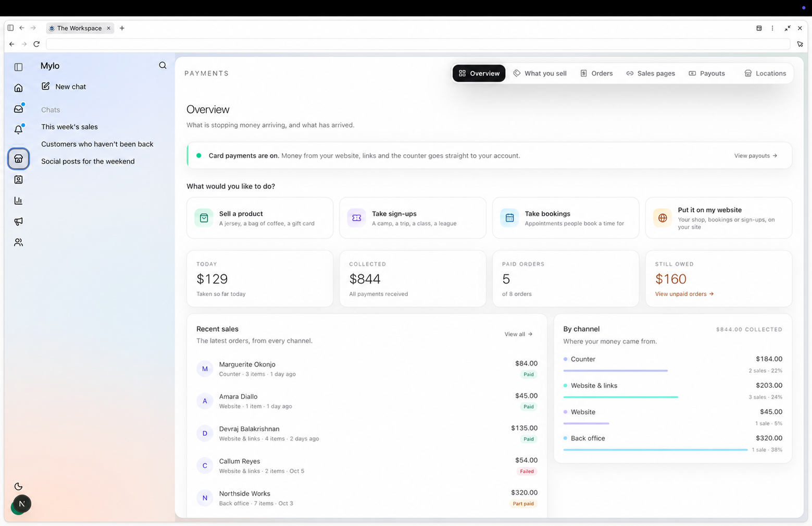Toggle dark mode with the moon icon

pyautogui.click(x=18, y=486)
